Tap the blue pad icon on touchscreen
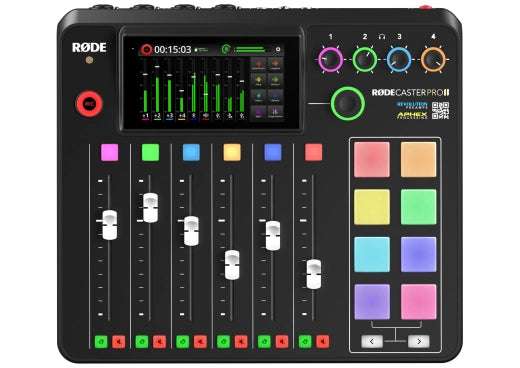Viewport: 520px width, 368px height. (x=275, y=96)
